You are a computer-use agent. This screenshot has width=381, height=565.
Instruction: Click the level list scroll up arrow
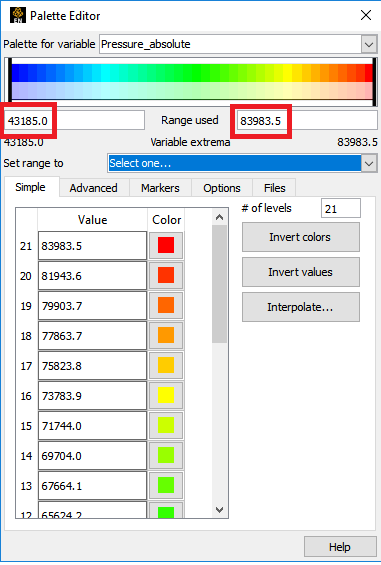[219, 217]
